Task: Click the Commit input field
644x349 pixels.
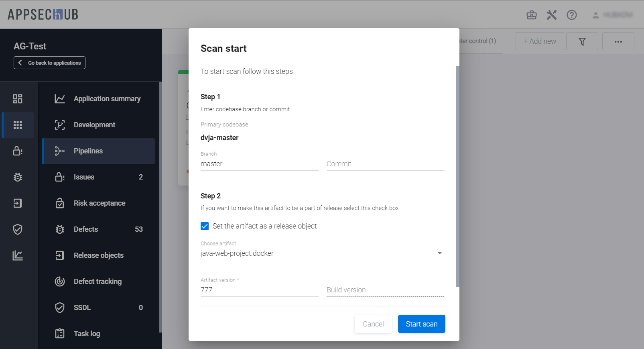Action: point(385,164)
